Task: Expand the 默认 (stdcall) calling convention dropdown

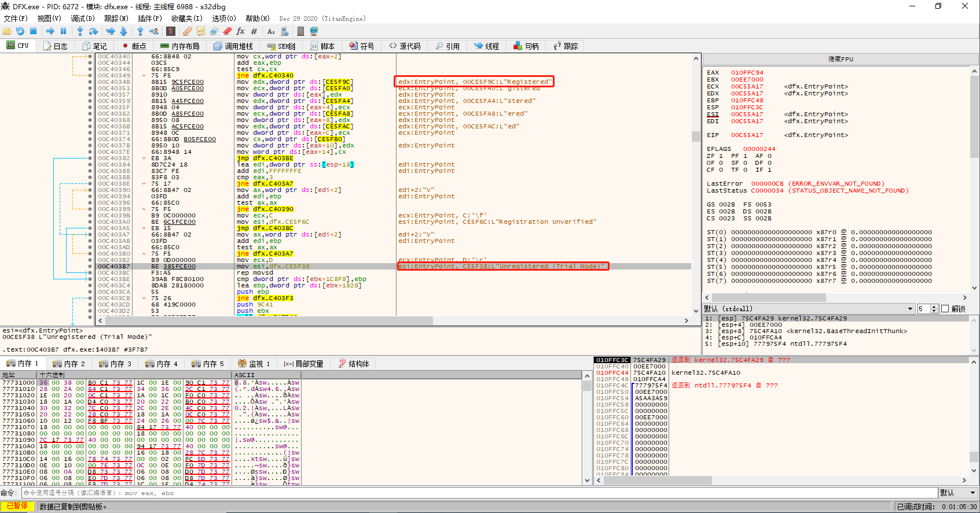Action: 910,309
